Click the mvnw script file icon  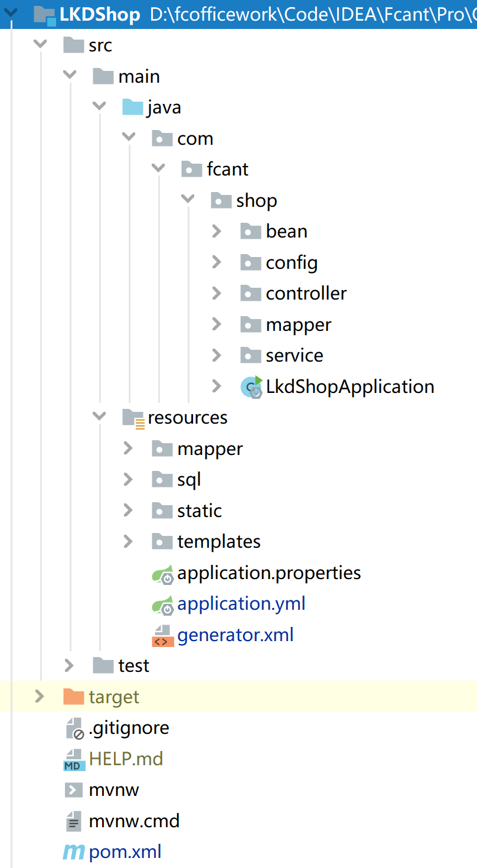74,790
